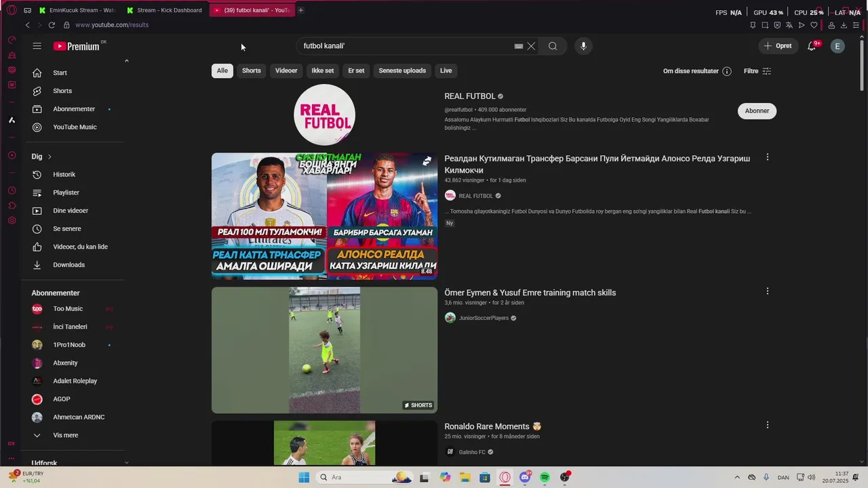Open the browser downloads icon

tap(844, 25)
